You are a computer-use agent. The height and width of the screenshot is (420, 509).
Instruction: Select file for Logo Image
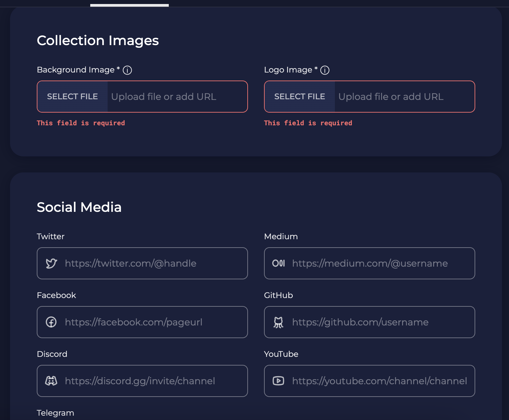300,97
